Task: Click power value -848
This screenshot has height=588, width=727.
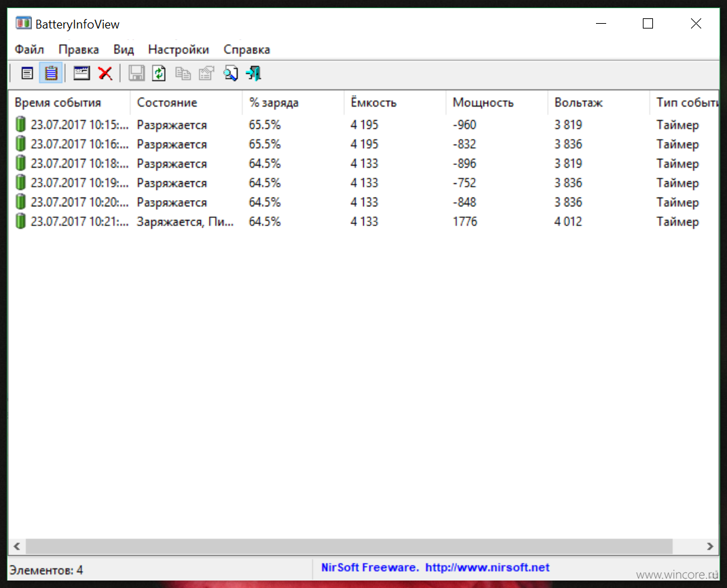Action: (464, 202)
